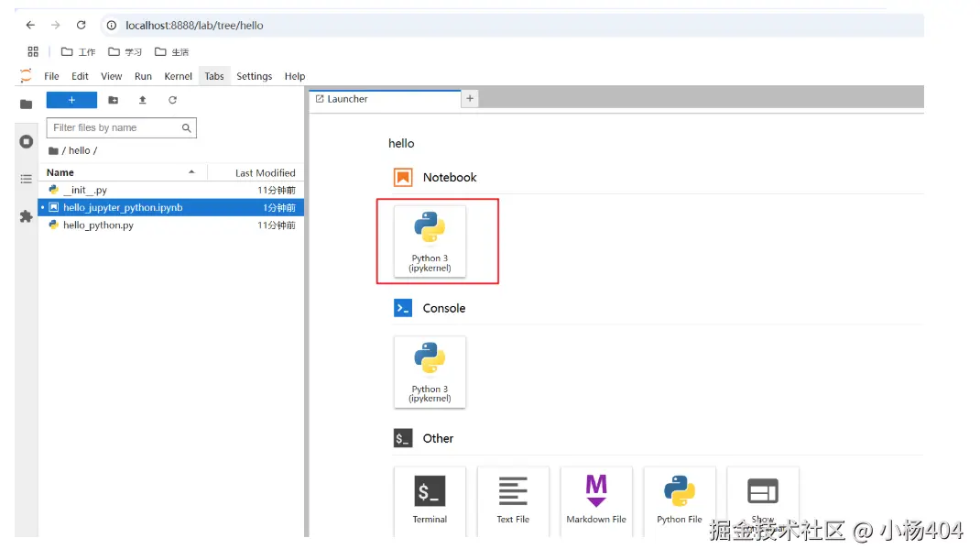Start a new Terminal from the launcher
Viewport: 980px width, 560px height.
pos(430,500)
